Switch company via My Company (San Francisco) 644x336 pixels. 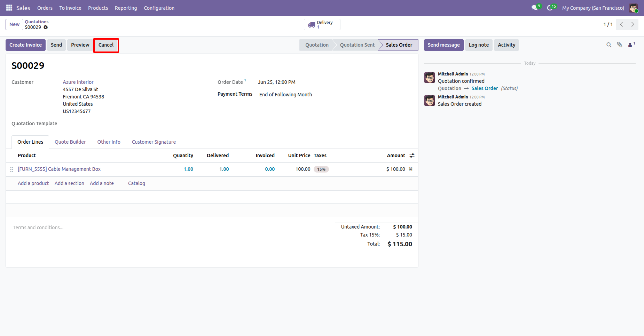pyautogui.click(x=593, y=8)
